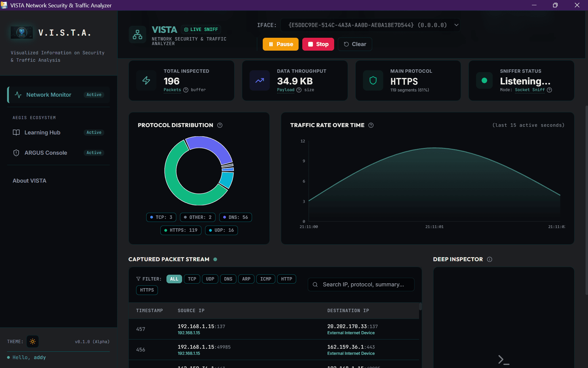Toggle the TCP legend chip

click(x=161, y=217)
